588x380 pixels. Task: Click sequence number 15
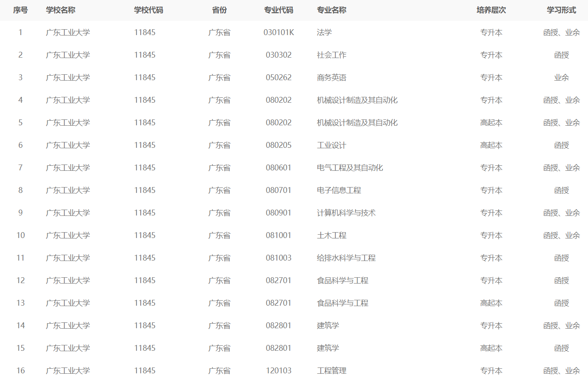[20, 348]
